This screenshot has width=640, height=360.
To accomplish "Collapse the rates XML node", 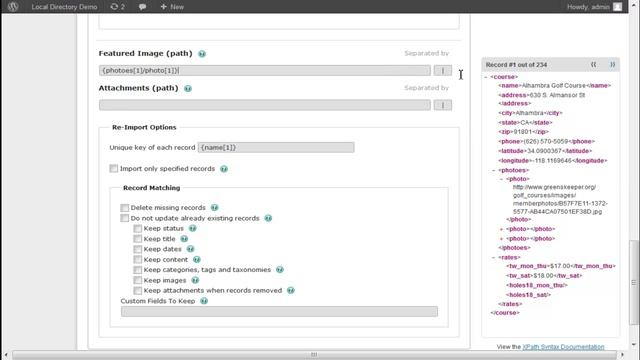I will (x=493, y=258).
